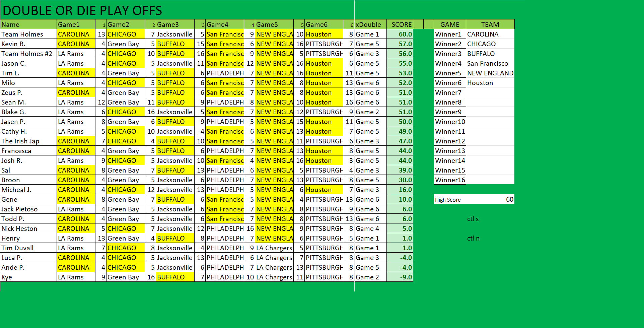Click the Sal name cell
Image resolution: width=644 pixels, height=328 pixels.
click(x=28, y=170)
